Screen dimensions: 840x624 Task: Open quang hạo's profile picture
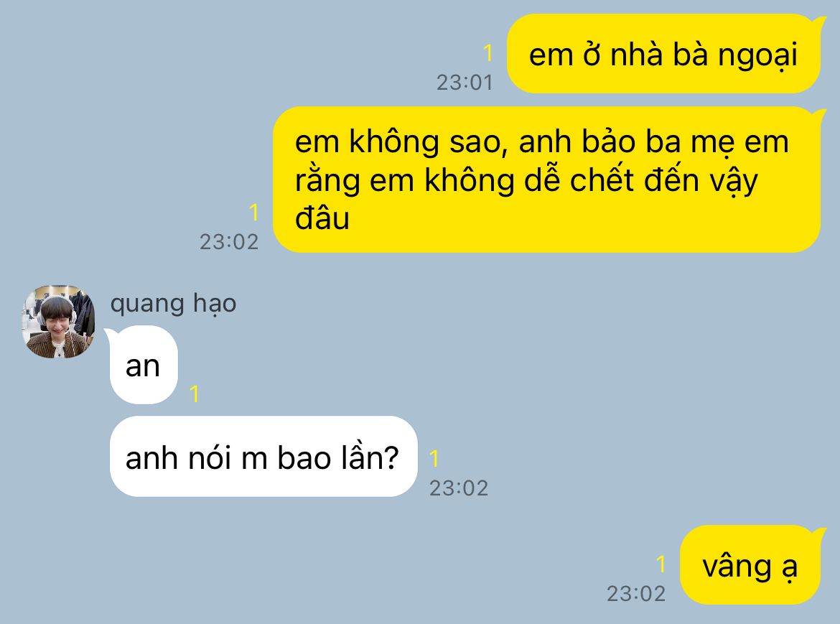coord(58,322)
